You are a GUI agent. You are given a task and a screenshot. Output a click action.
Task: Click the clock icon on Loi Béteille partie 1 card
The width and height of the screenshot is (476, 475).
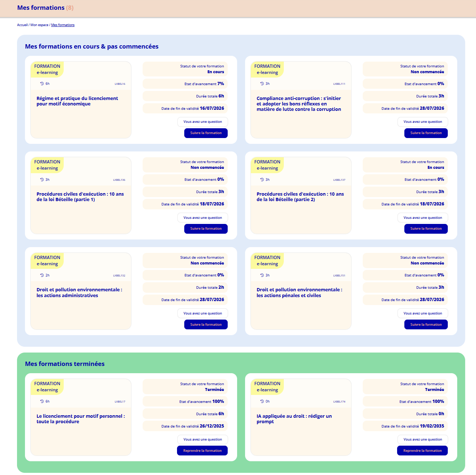42,180
